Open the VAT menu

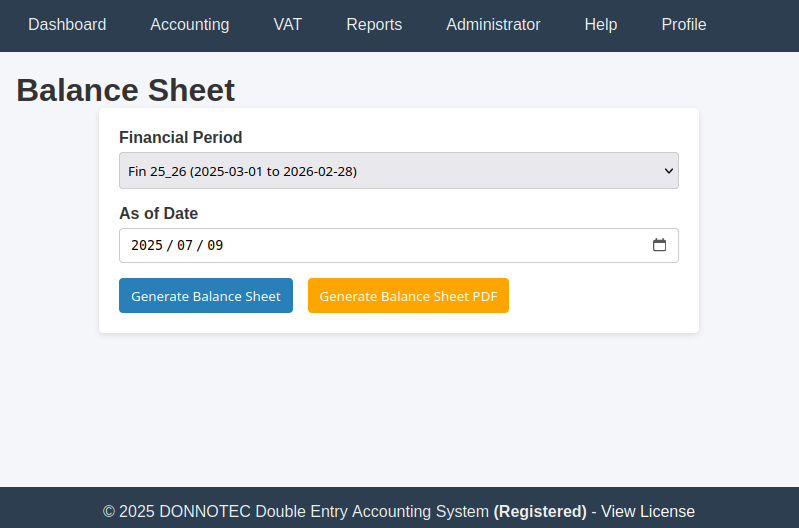(x=288, y=24)
